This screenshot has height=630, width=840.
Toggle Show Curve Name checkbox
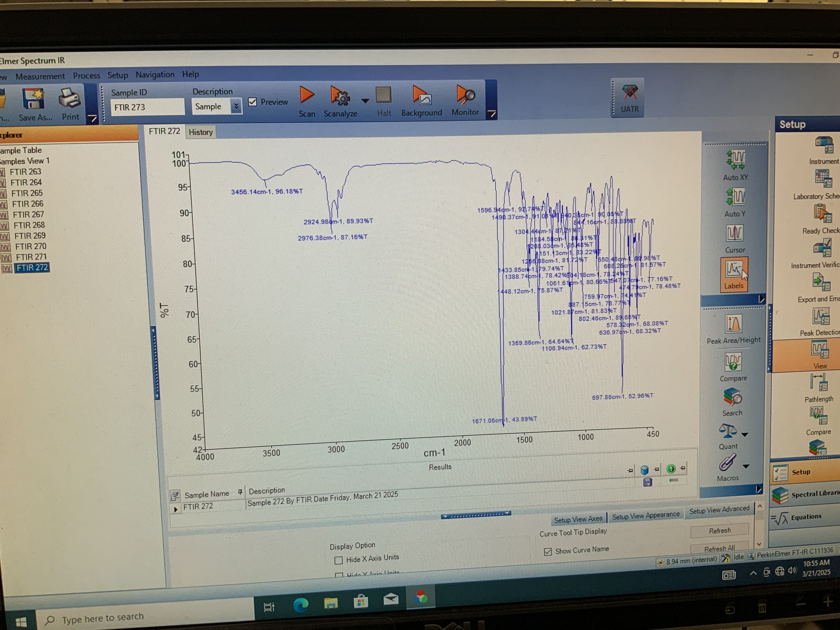point(547,551)
